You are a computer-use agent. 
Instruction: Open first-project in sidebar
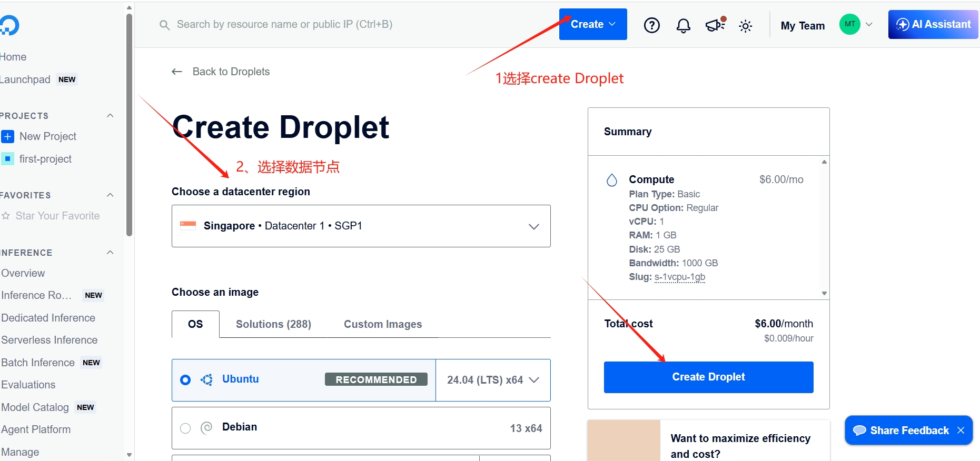click(x=45, y=159)
